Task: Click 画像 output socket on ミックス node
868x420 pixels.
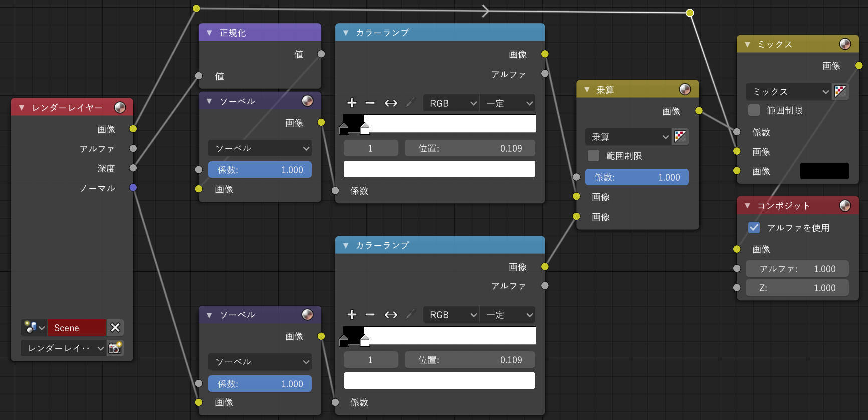Action: click(x=859, y=66)
